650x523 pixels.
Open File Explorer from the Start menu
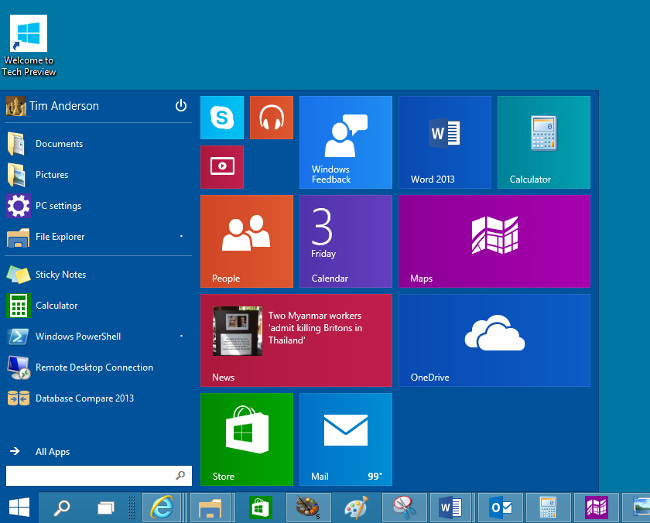[x=98, y=237]
